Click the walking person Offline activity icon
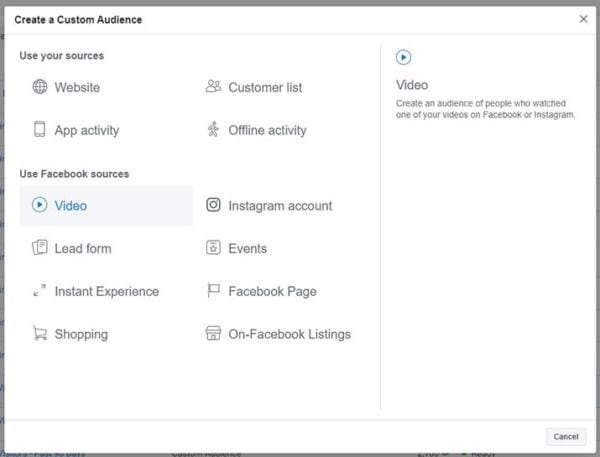This screenshot has height=457, width=600. tap(213, 129)
